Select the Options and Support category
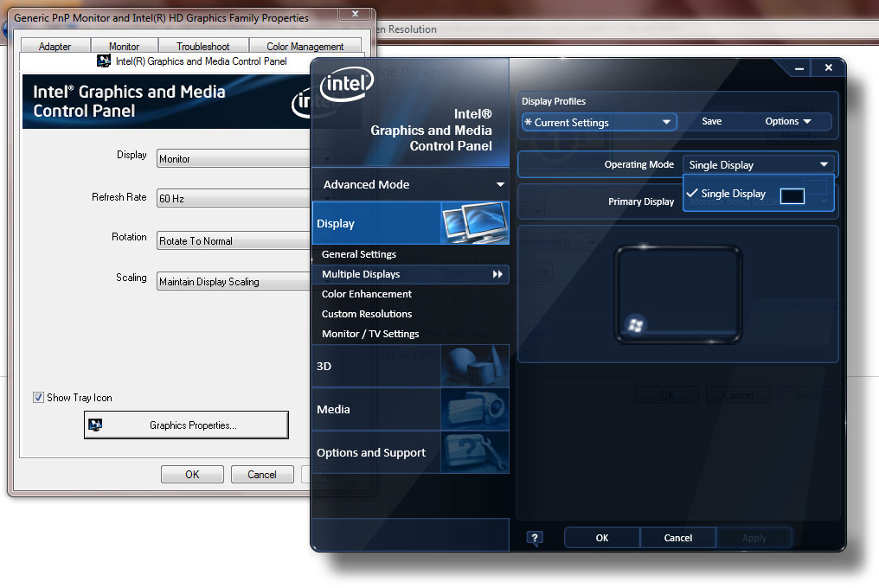 pyautogui.click(x=410, y=452)
